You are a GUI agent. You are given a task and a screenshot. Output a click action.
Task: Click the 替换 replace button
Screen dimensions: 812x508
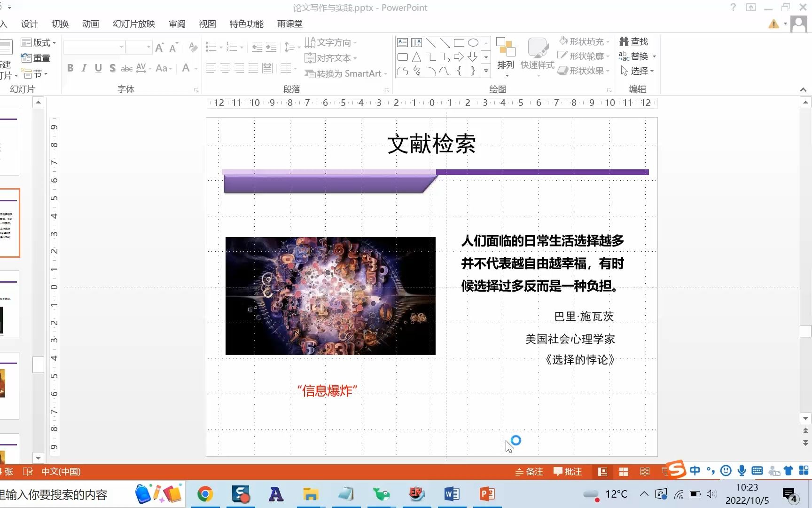click(x=638, y=56)
